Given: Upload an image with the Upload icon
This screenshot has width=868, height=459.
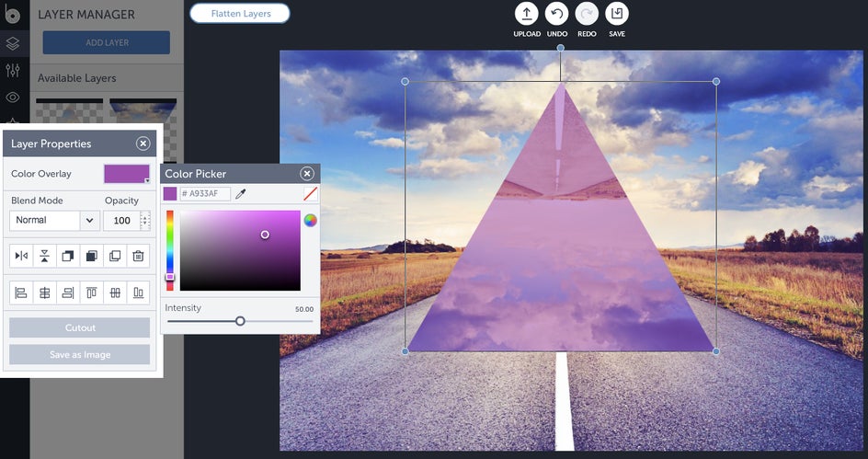Looking at the screenshot, I should pyautogui.click(x=527, y=14).
